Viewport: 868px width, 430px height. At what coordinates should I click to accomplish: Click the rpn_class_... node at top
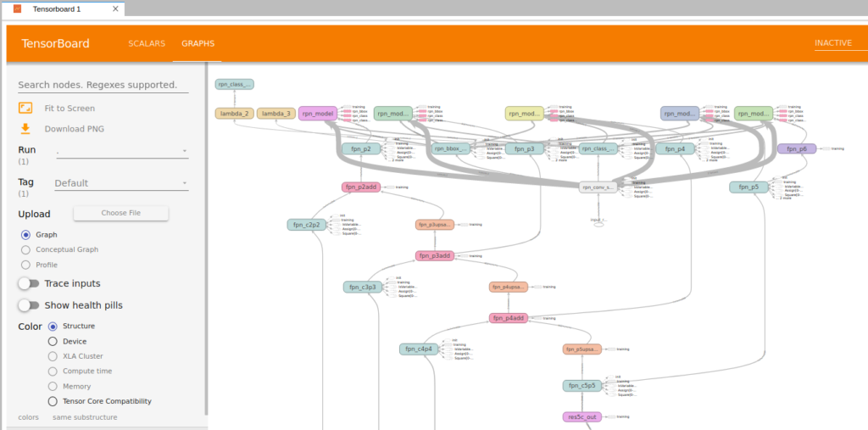234,84
